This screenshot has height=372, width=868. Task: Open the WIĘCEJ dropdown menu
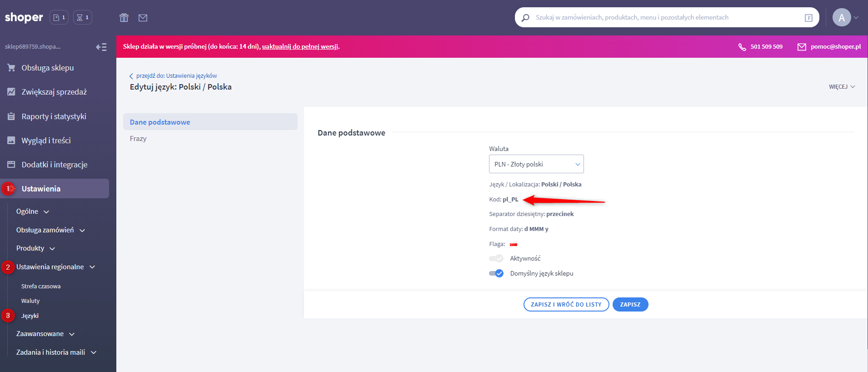click(x=842, y=87)
